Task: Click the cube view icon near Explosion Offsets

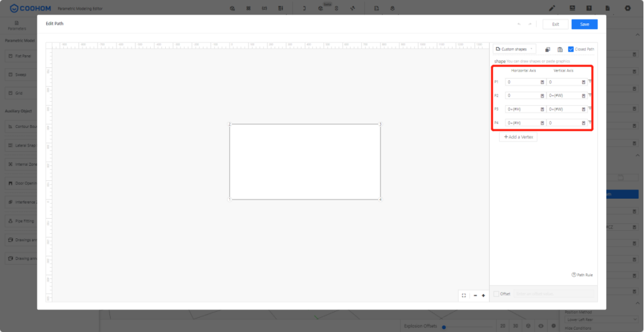Action: [528, 326]
